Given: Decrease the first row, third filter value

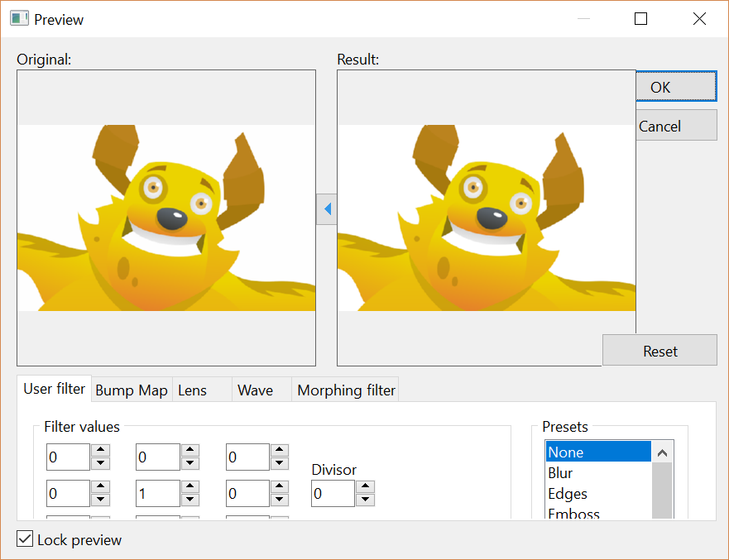Looking at the screenshot, I should click(280, 463).
